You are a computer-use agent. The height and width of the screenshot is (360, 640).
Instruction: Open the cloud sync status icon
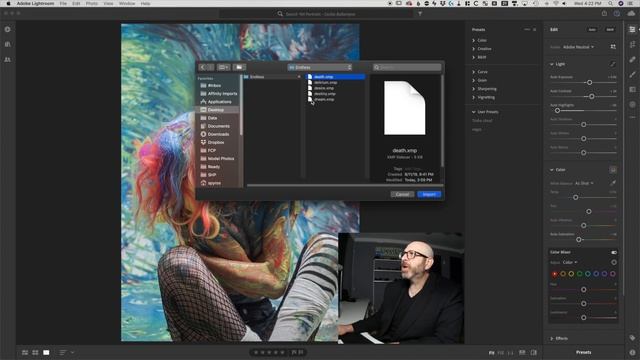[x=631, y=13]
